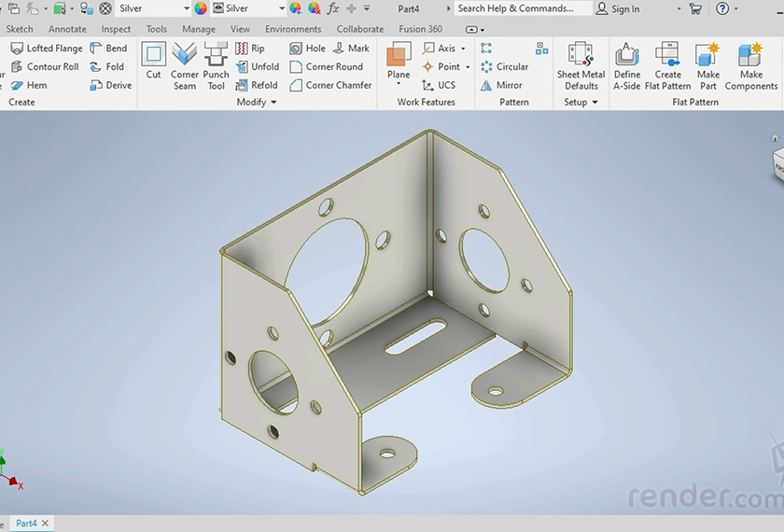Click the Search Help & Commands field

tap(521, 8)
